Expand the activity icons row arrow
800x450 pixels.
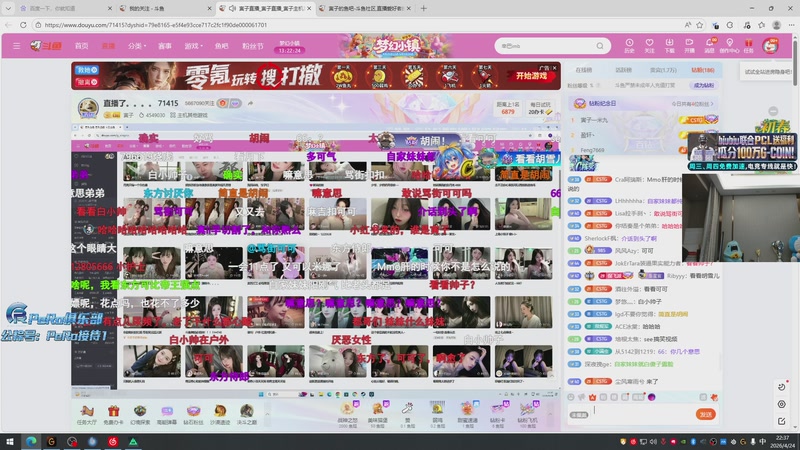coord(267,414)
